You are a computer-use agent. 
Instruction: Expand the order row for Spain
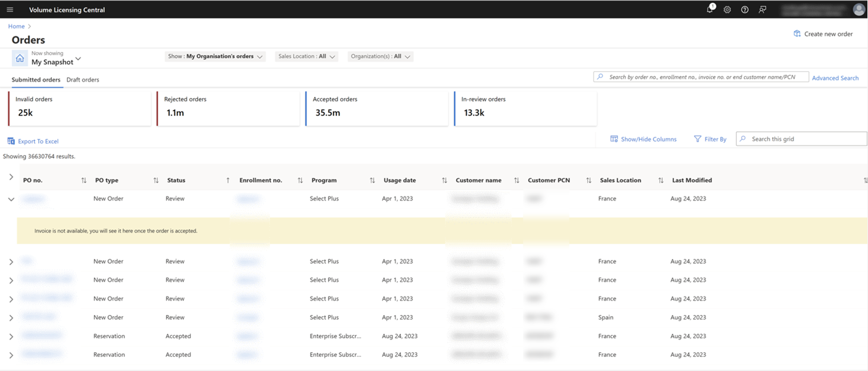11,318
